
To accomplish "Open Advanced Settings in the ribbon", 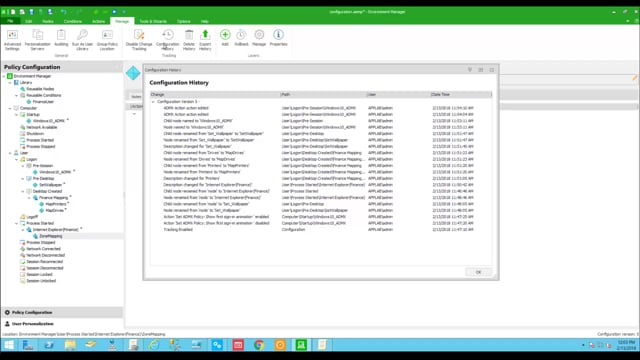I will 12,40.
